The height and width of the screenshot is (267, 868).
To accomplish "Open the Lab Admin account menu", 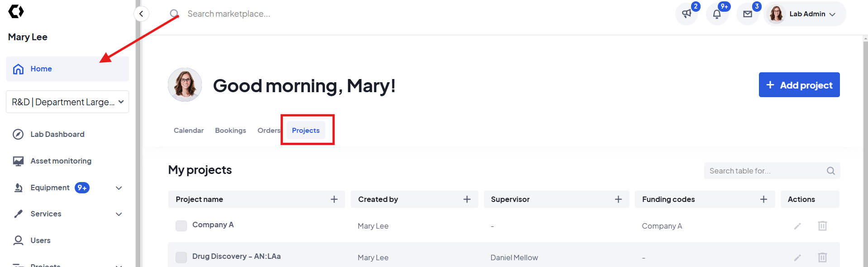I will (806, 14).
